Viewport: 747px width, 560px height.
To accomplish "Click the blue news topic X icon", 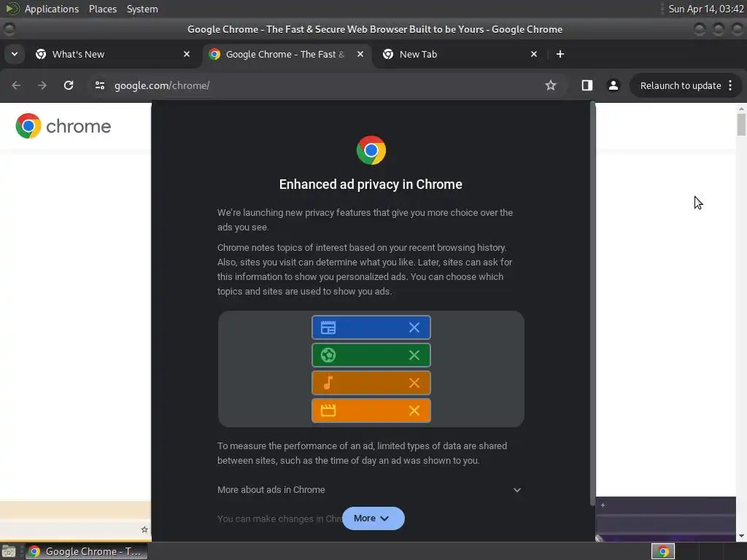I will coord(414,327).
